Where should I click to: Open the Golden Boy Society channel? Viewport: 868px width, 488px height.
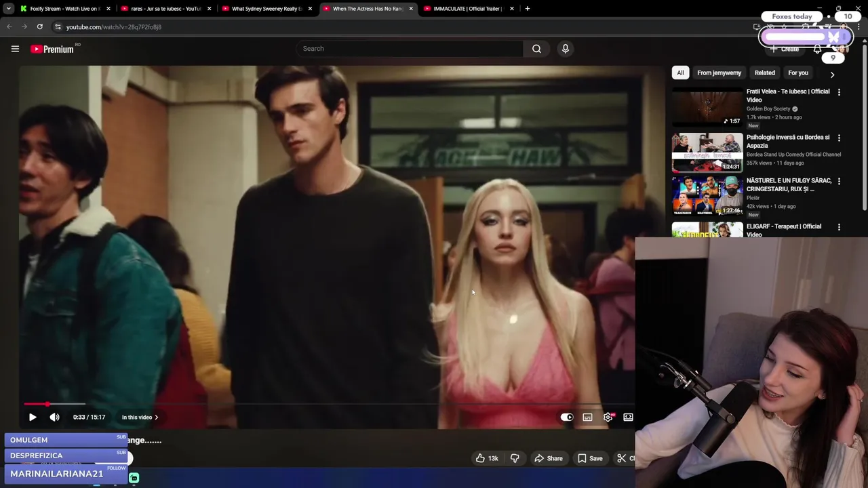[768, 108]
